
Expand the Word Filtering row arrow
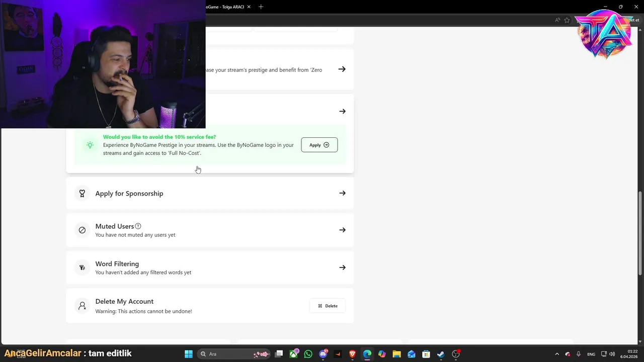click(x=342, y=267)
